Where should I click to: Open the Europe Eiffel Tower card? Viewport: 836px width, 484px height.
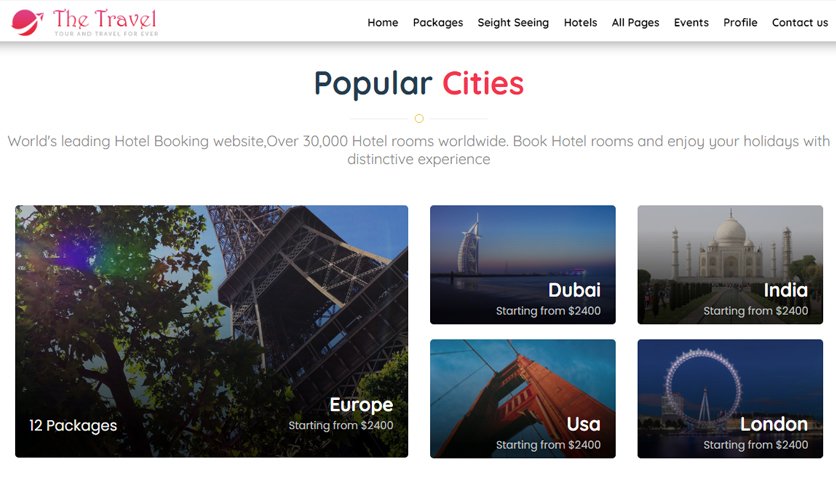(x=212, y=331)
